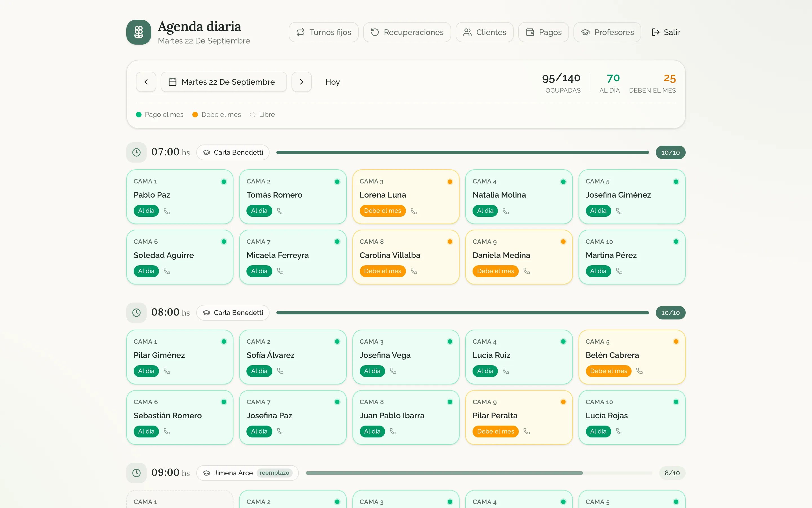The height and width of the screenshot is (508, 812).
Task: Click phone icon on Carolina Villalba card
Action: (x=414, y=271)
